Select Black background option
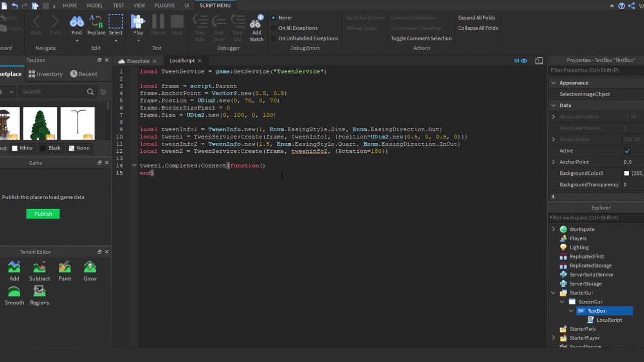This screenshot has height=362, width=644. pyautogui.click(x=50, y=148)
